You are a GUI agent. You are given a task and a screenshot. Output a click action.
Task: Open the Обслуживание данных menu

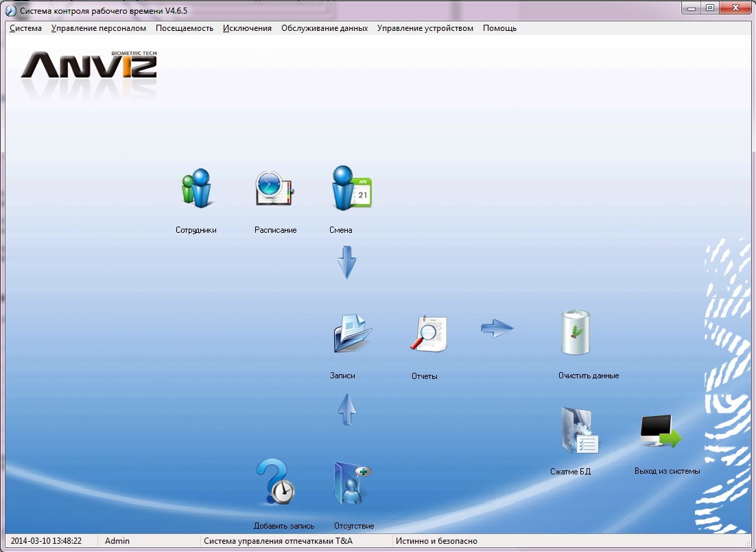(324, 28)
